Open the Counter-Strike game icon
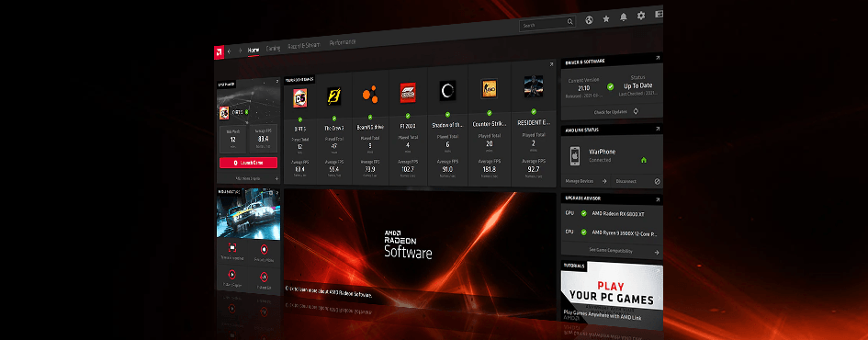The height and width of the screenshot is (340, 868). (488, 87)
